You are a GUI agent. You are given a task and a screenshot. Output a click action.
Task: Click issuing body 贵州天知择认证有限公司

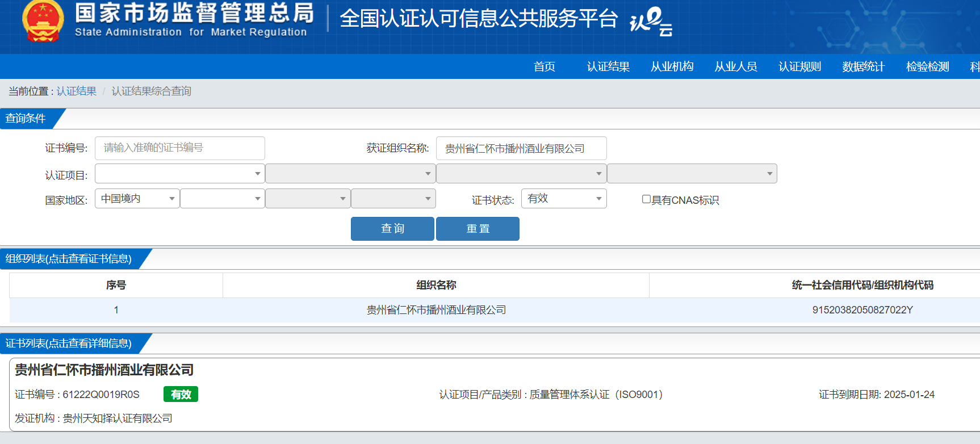[x=118, y=418]
